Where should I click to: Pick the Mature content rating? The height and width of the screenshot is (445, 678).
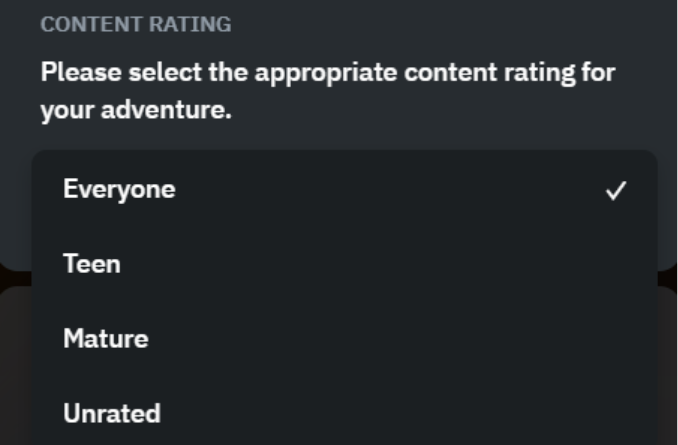tap(105, 339)
